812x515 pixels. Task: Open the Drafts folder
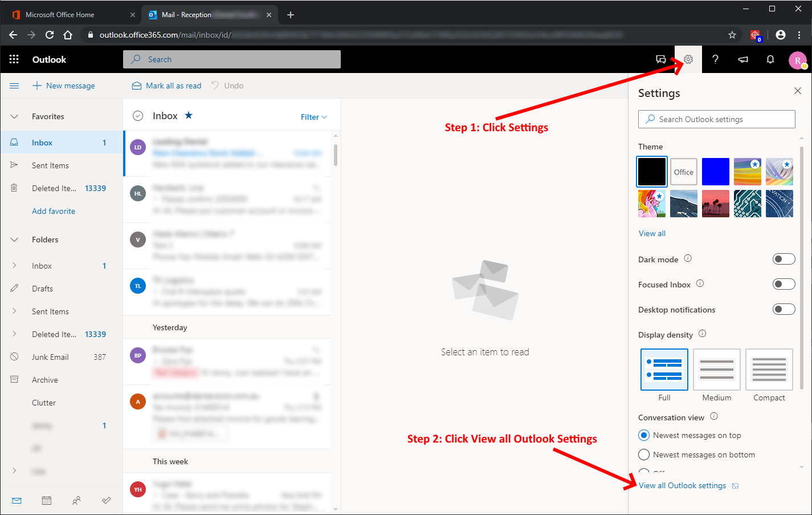click(62, 289)
